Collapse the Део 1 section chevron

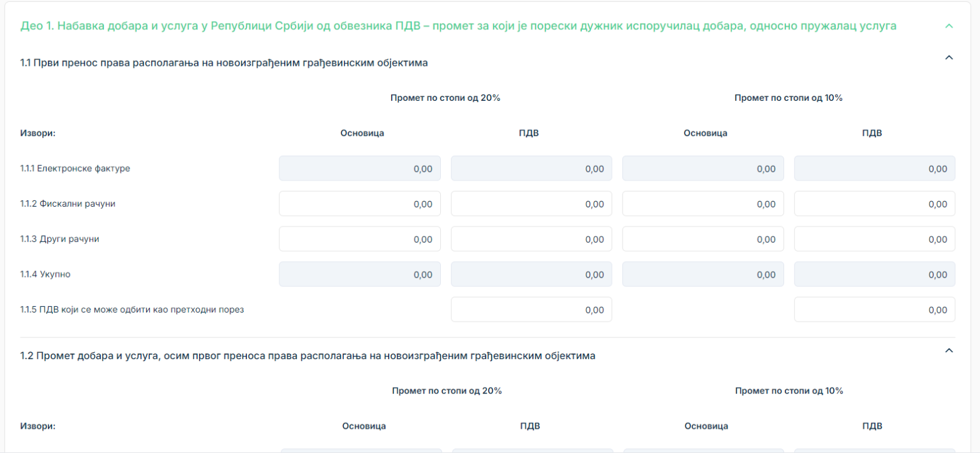click(949, 26)
